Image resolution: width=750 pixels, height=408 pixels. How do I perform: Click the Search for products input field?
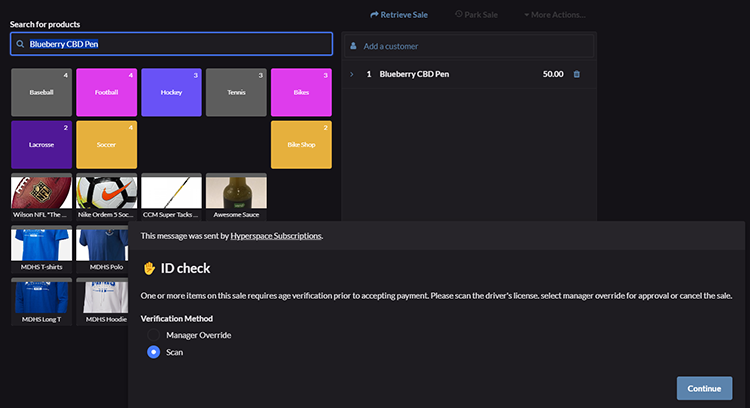click(x=180, y=44)
